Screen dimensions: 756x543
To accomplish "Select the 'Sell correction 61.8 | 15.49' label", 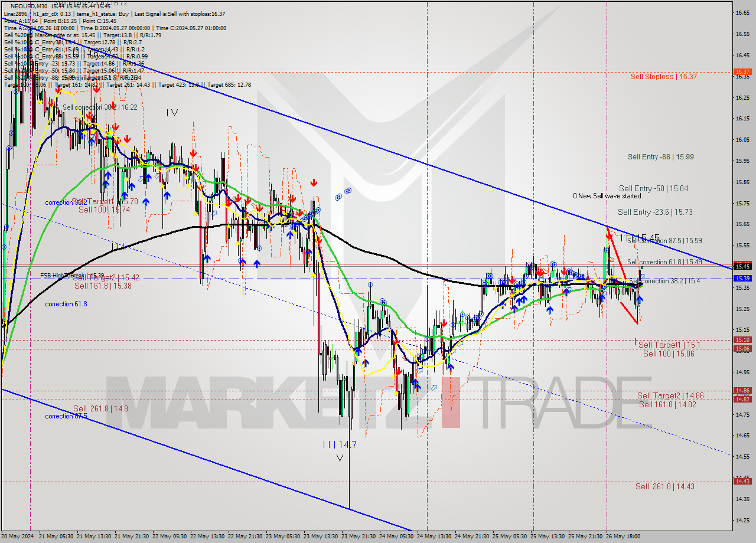I will tap(664, 262).
